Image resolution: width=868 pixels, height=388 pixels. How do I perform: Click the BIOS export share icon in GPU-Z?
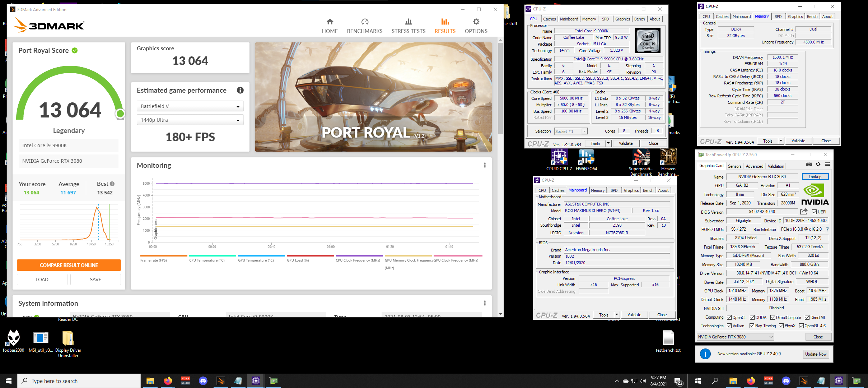[804, 212]
